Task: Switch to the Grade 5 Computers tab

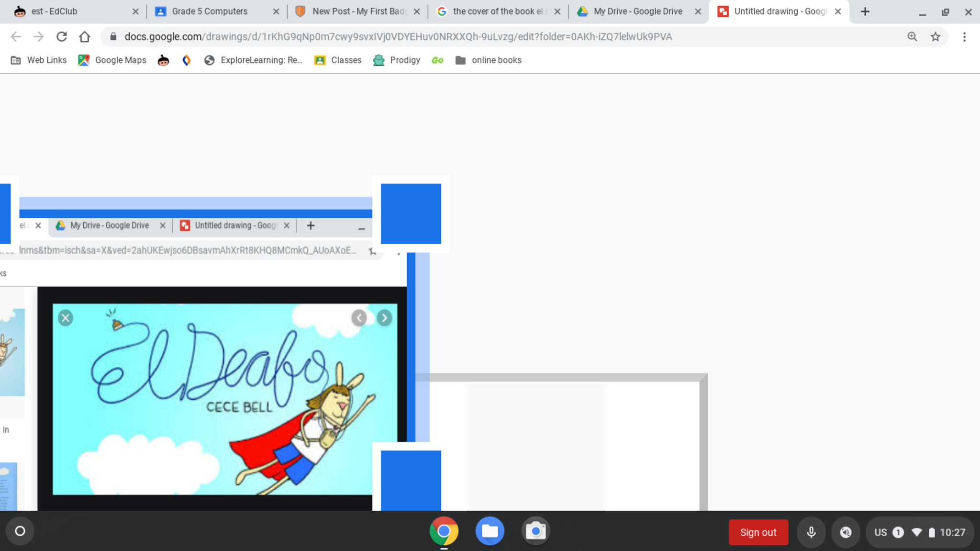Action: [x=210, y=11]
